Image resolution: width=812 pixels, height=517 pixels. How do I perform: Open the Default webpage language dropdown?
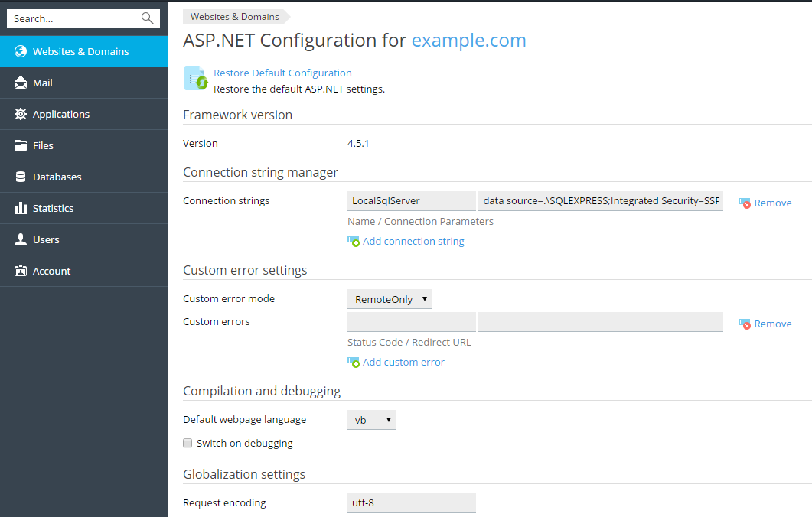coord(371,419)
